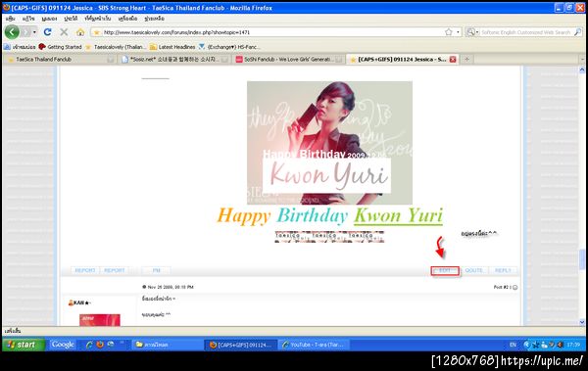Image resolution: width=588 pixels, height=371 pixels.
Task: Open a new tab with the plus button
Action: click(x=466, y=59)
